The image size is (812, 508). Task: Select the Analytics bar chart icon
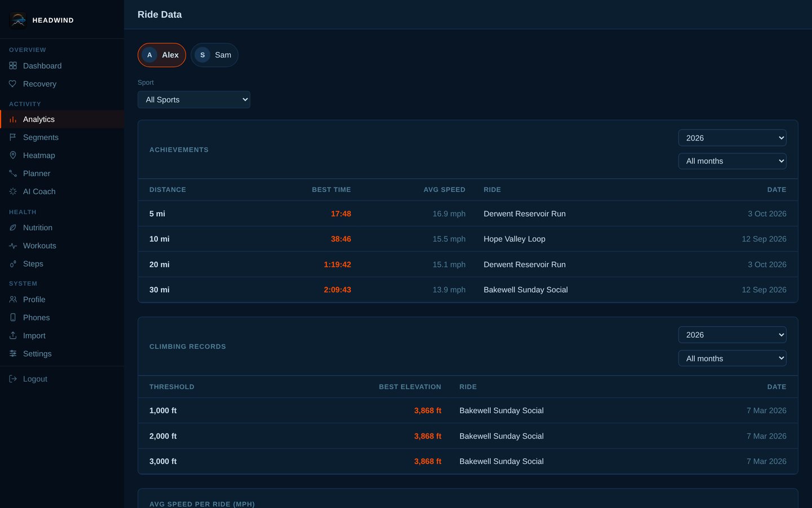[13, 120]
